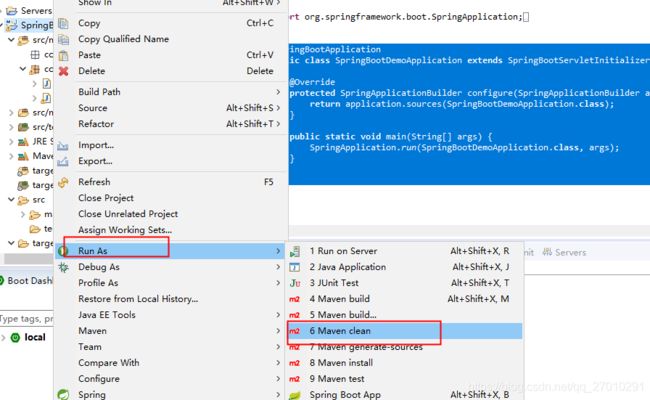This screenshot has width=650, height=400.
Task: Click the Spring leaf icon in menu
Action: [x=63, y=395]
